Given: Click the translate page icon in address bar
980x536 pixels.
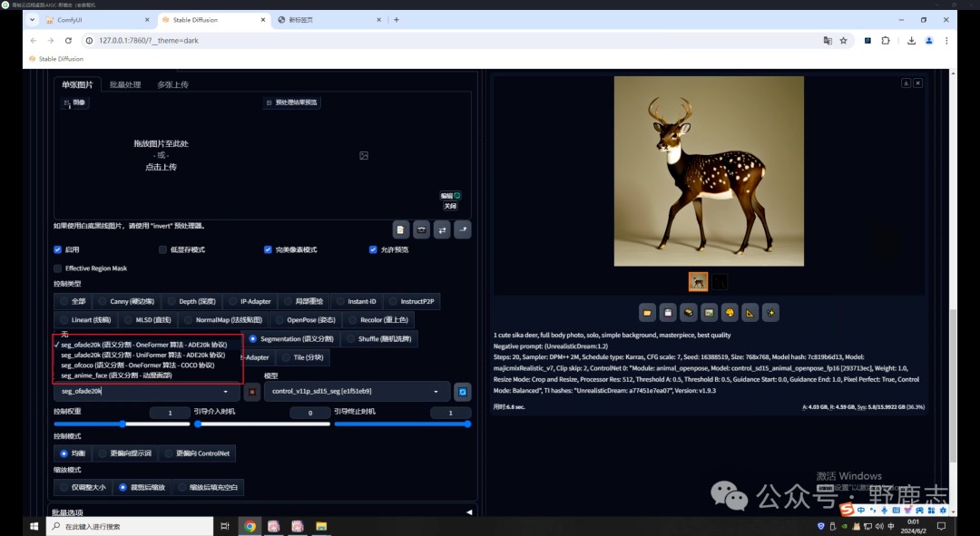Looking at the screenshot, I should click(x=828, y=41).
